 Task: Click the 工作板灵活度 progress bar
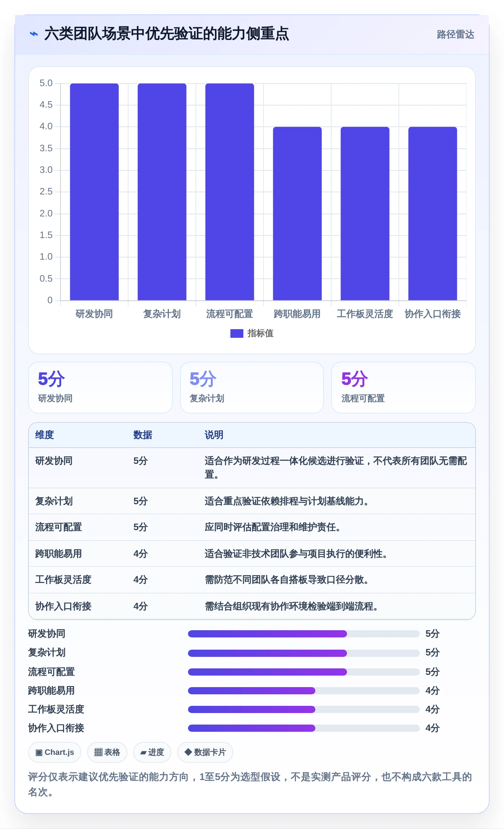coord(304,709)
